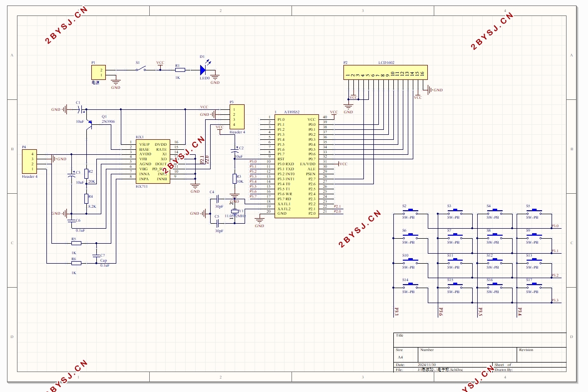Click push button S9 in keypad
Viewport: 588px width, 392px height.
pos(534,236)
